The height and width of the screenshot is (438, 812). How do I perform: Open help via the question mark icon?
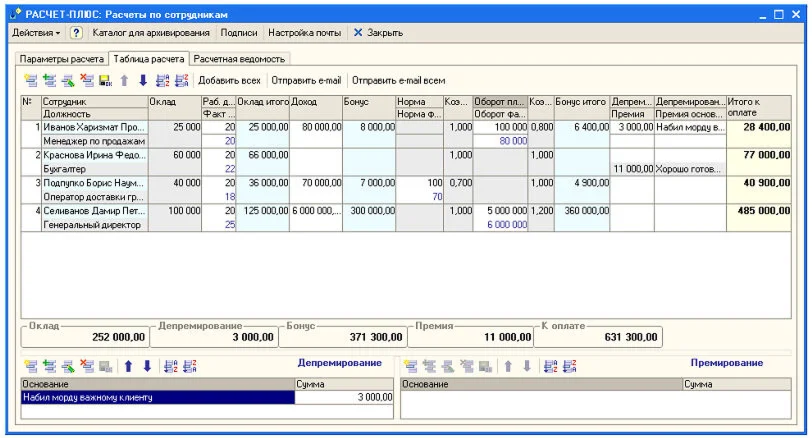(76, 33)
